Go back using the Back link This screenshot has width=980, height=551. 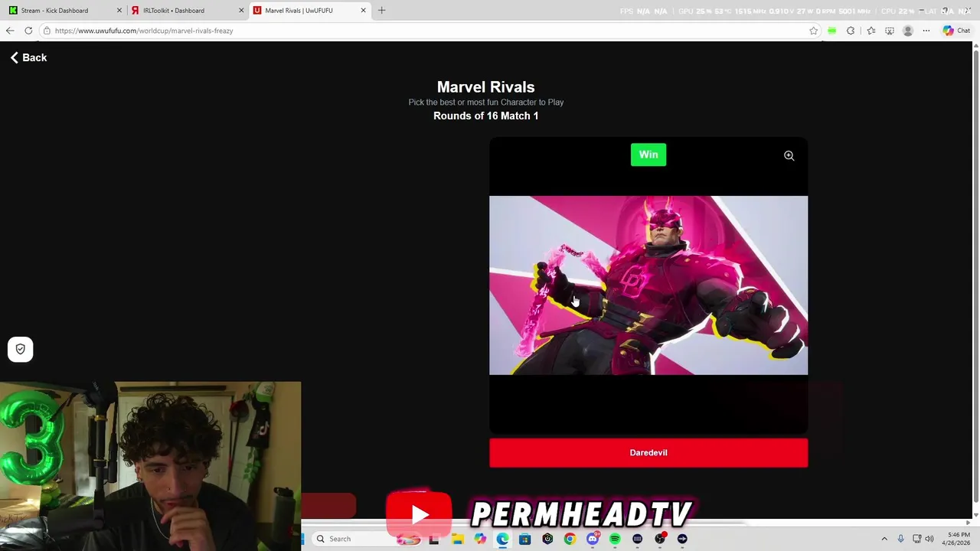pyautogui.click(x=28, y=57)
